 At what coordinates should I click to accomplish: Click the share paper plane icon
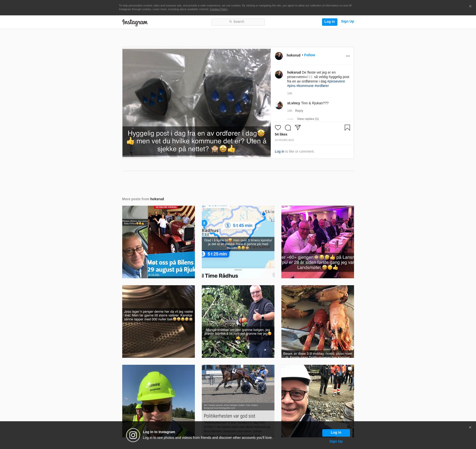298,128
